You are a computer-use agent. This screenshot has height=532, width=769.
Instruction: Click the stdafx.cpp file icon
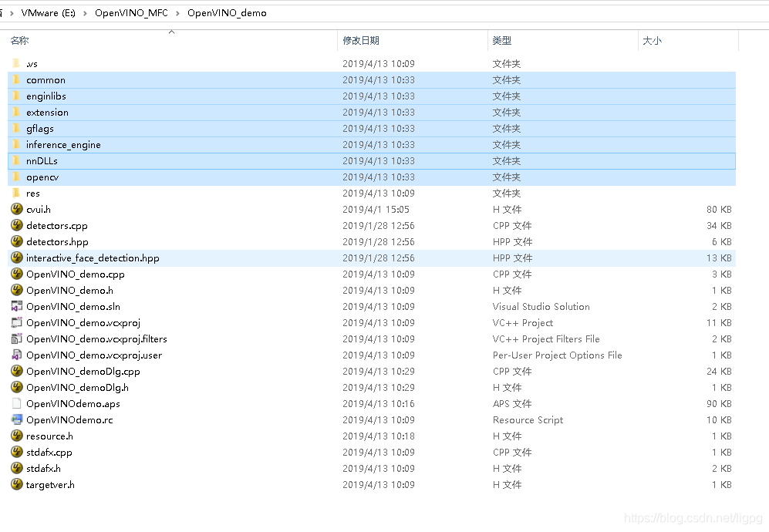pyautogui.click(x=17, y=452)
